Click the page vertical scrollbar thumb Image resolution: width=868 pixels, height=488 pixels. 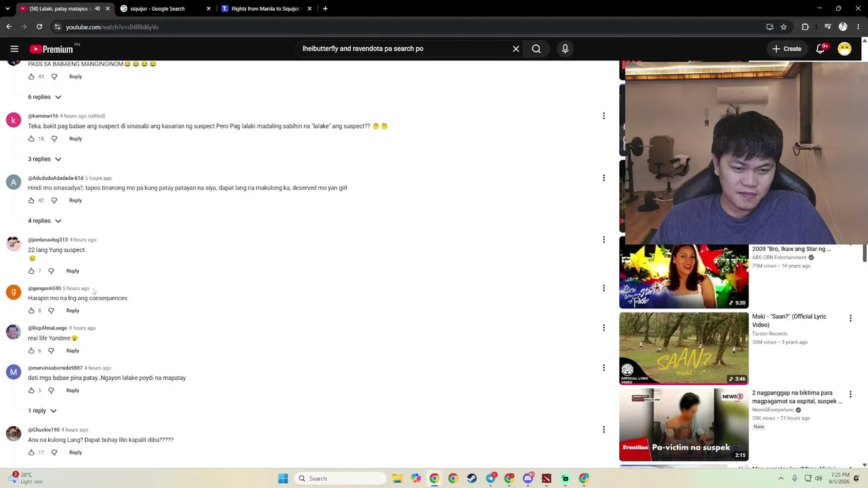pyautogui.click(x=865, y=253)
